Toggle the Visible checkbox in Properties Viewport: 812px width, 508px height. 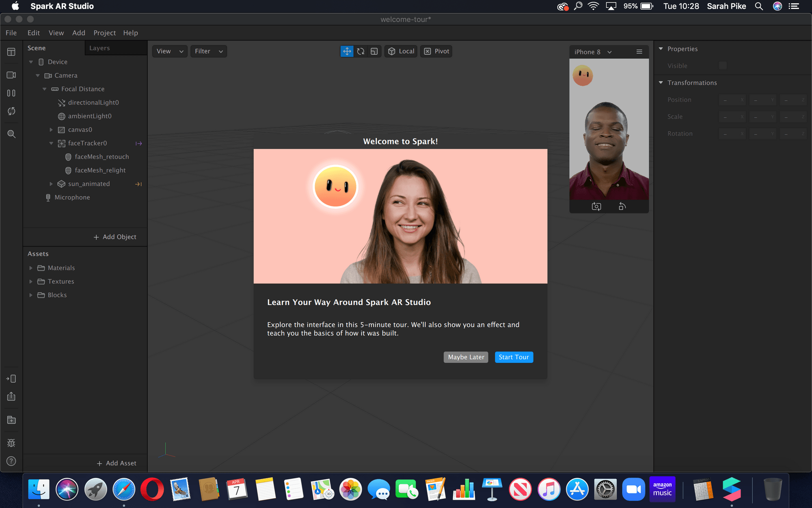pos(723,66)
